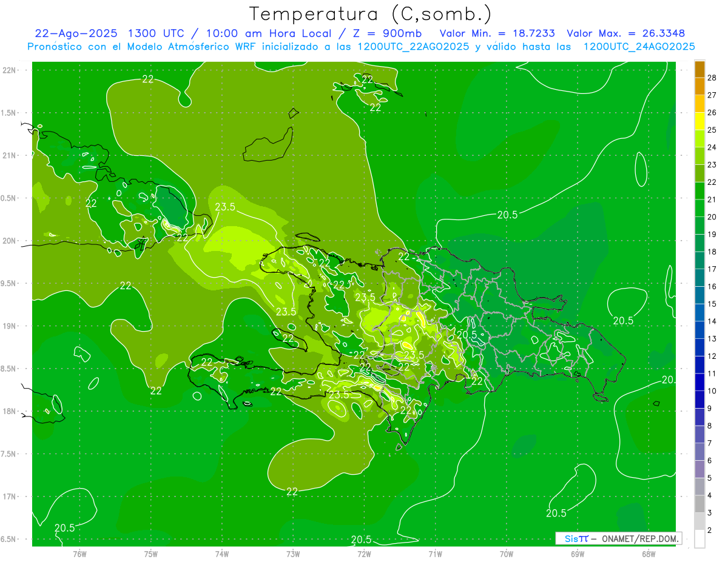This screenshot has height=562, width=728.
Task: Click the lime swatch between 24 and 25
Action: (699, 139)
